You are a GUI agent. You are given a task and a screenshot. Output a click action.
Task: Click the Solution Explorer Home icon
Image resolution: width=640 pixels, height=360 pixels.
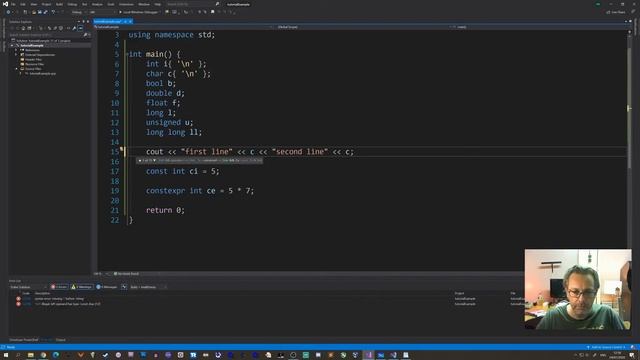tap(23, 28)
